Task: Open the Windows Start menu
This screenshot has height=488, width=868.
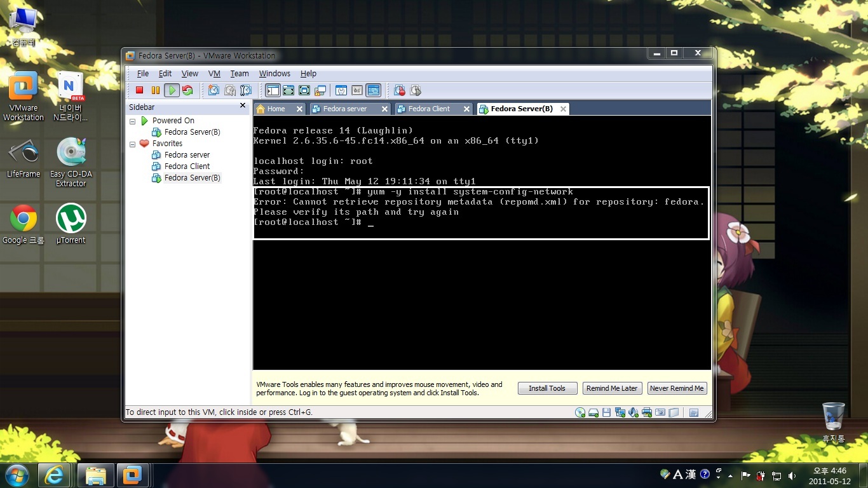Action: pos(17,475)
